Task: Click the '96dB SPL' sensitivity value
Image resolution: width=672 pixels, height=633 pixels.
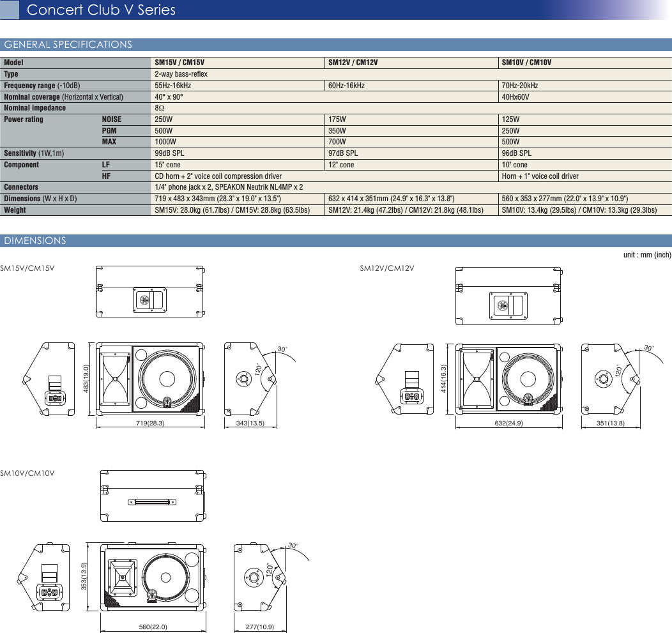Action: [x=517, y=153]
